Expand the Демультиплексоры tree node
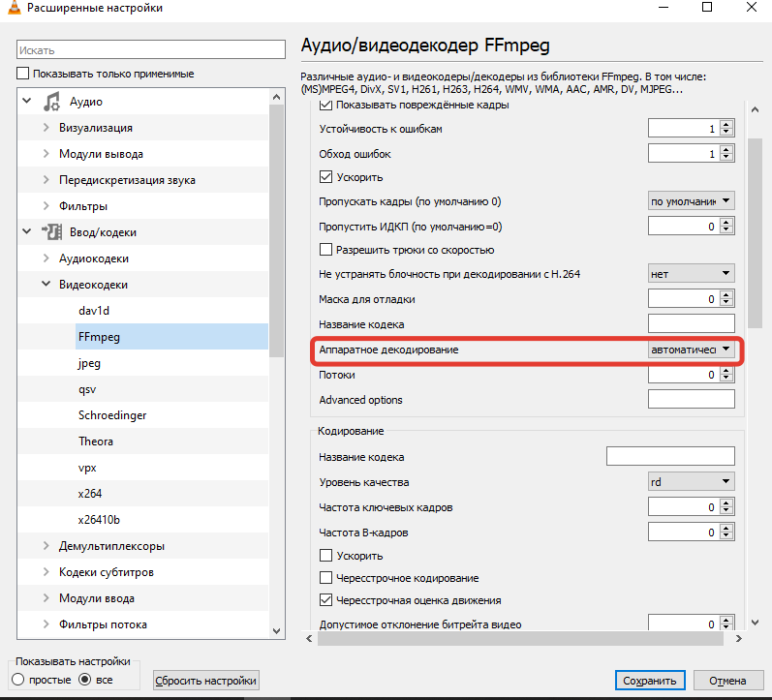Image resolution: width=772 pixels, height=700 pixels. tap(46, 546)
